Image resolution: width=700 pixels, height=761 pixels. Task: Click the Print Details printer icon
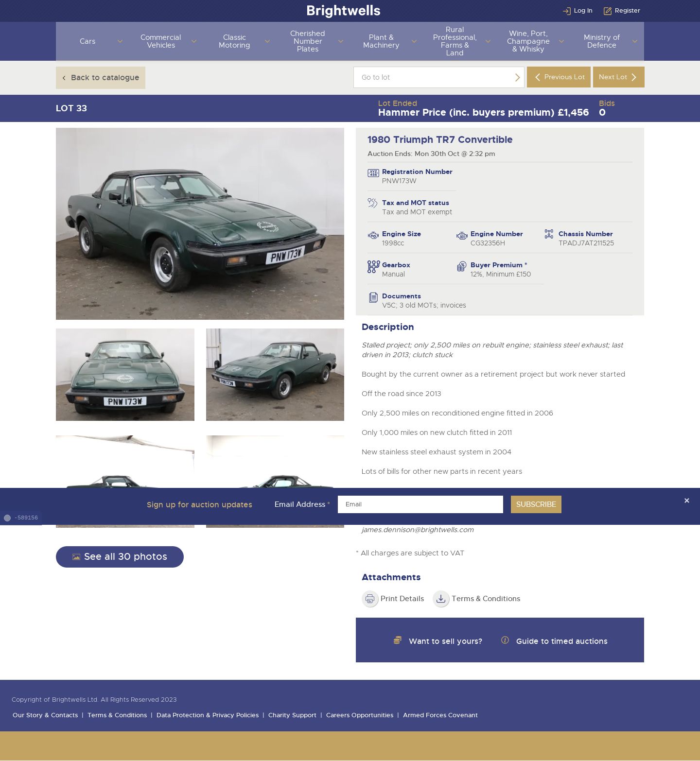pyautogui.click(x=370, y=599)
